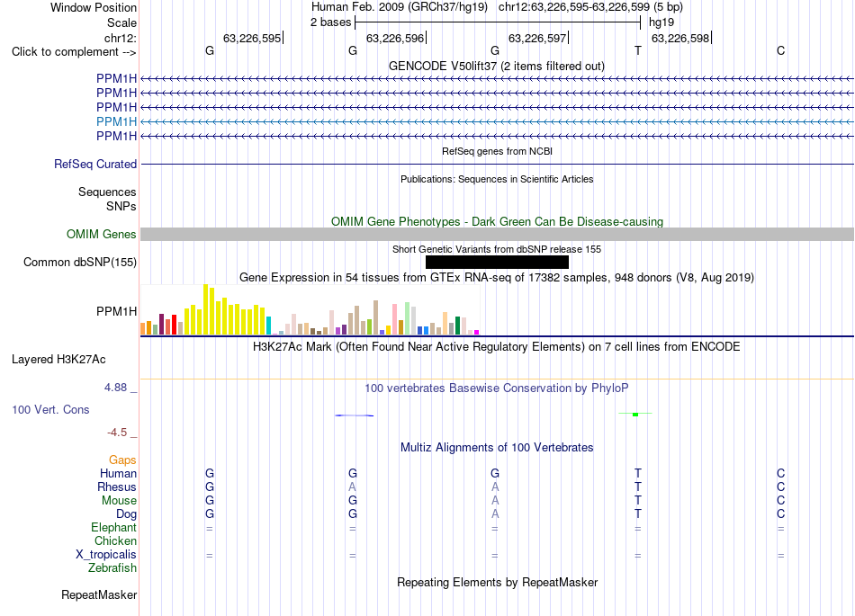
Task: Click the "chr12:63,226,595-63,226,599 (5 bp)" position text
Action: tap(590, 7)
